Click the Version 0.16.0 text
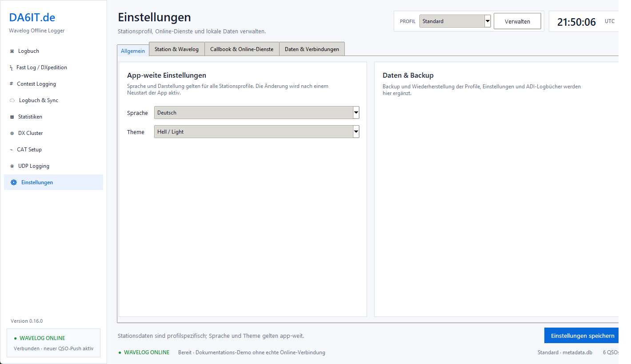631x364 pixels. tap(27, 321)
